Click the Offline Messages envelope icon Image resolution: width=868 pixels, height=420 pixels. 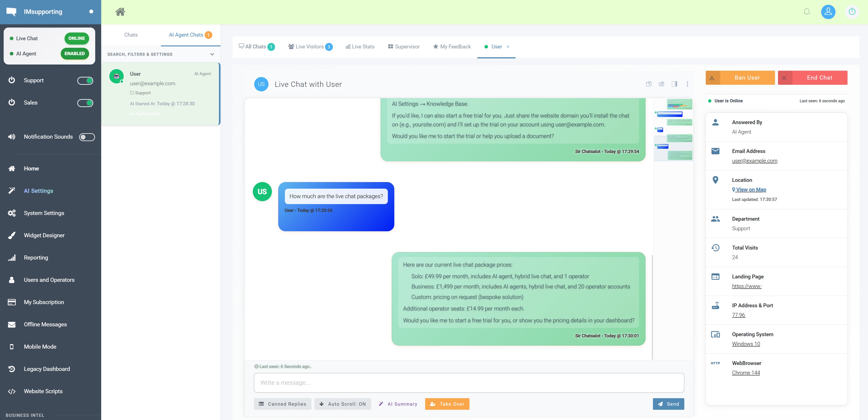tap(12, 324)
